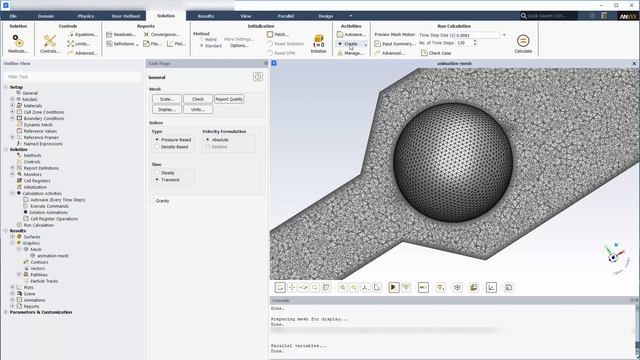Switch to the Parallel tab
Viewport: 640px width, 360px height.
(286, 16)
